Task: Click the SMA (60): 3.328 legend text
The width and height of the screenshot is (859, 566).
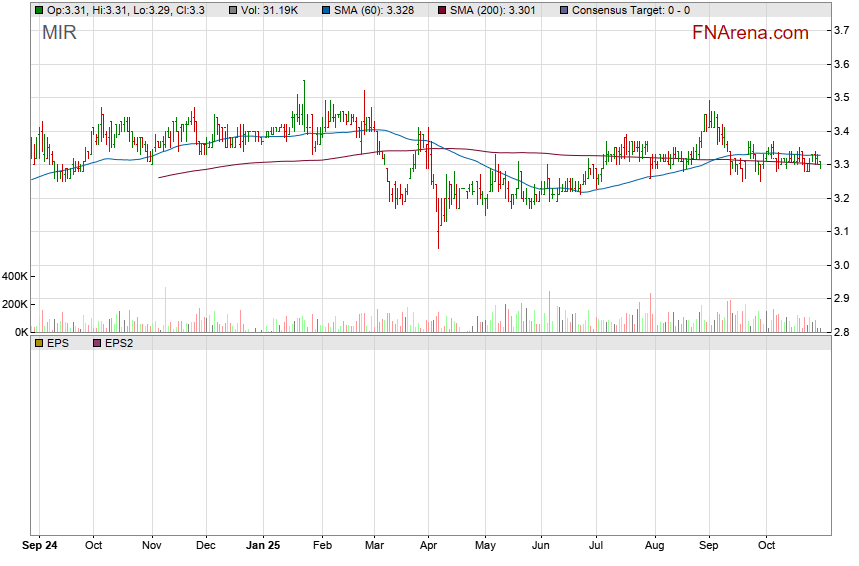Action: (377, 10)
